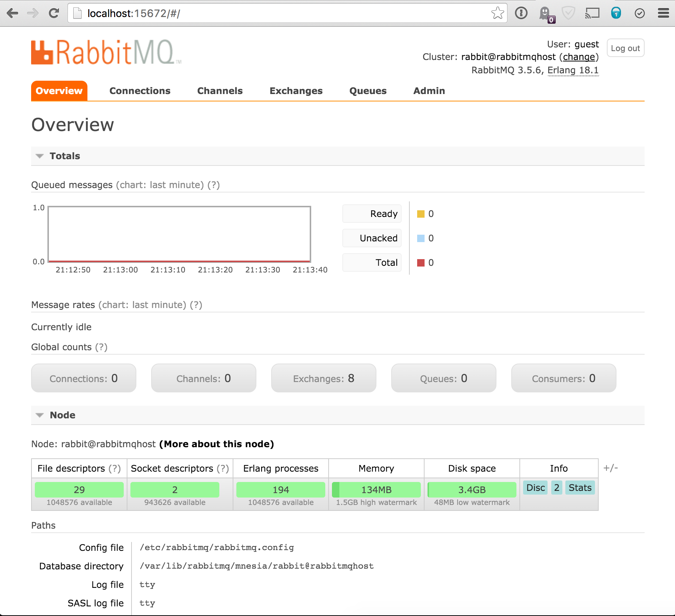Click the Connections: 0 count button
This screenshot has width=675, height=616.
[x=84, y=378]
